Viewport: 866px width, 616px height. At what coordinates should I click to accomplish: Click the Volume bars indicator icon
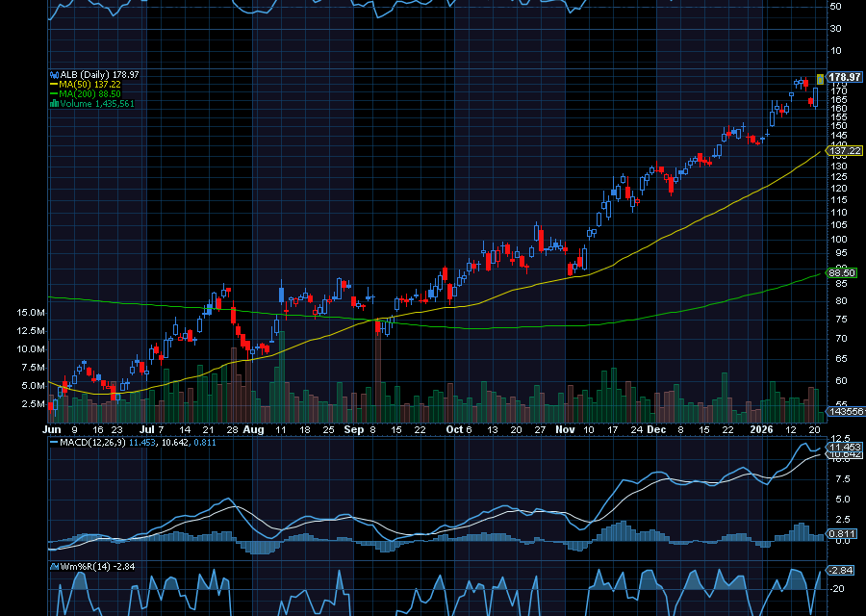(55, 101)
